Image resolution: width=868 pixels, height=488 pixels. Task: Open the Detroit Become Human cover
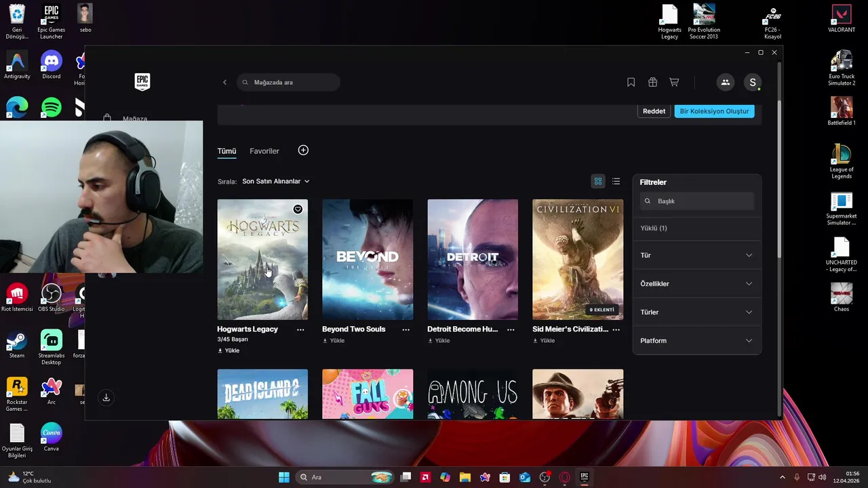coord(473,259)
